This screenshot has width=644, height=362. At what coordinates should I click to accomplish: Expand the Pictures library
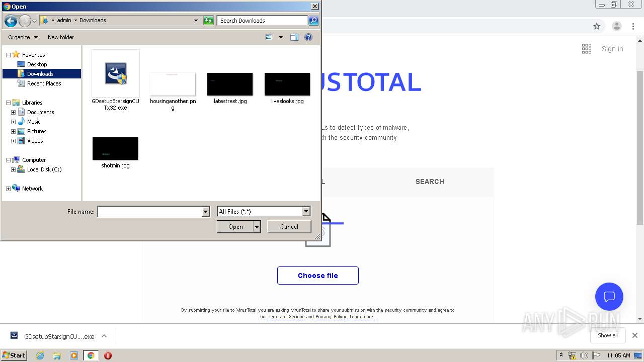coord(13,131)
